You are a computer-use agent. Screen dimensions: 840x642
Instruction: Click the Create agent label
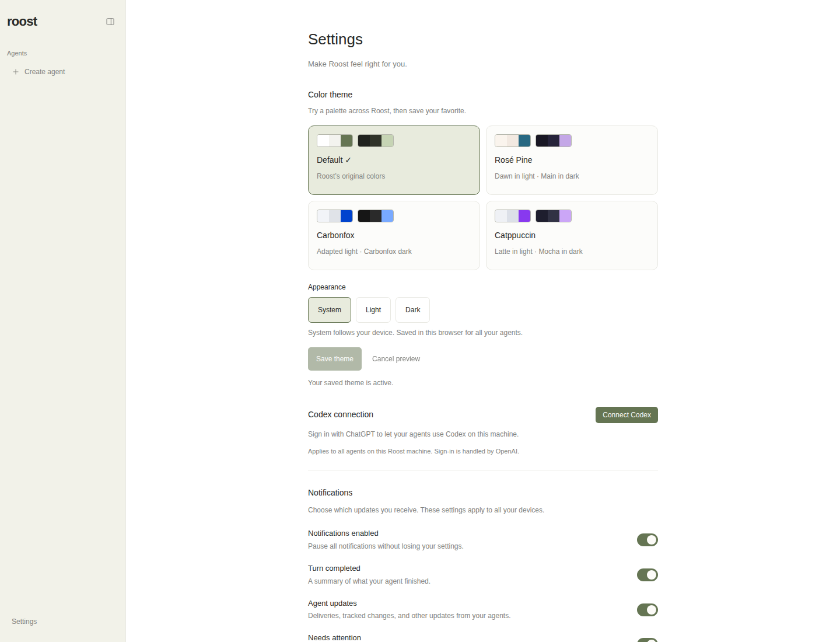pos(45,72)
